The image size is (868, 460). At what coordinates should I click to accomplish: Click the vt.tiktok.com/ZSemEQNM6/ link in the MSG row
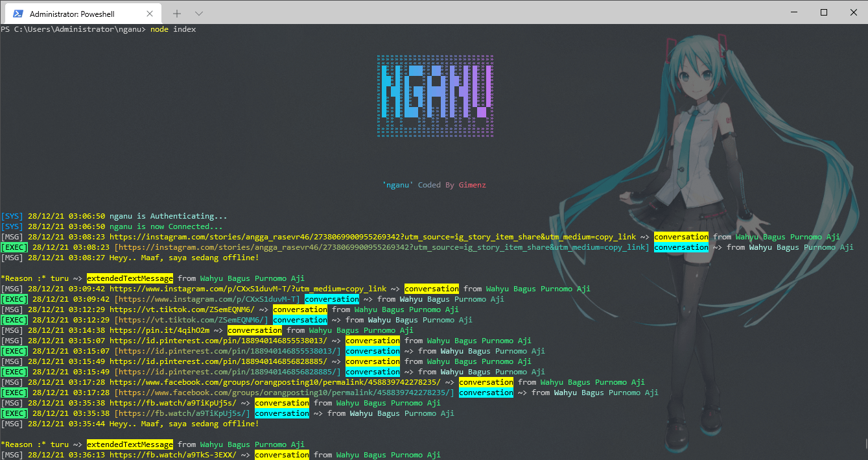tap(182, 309)
